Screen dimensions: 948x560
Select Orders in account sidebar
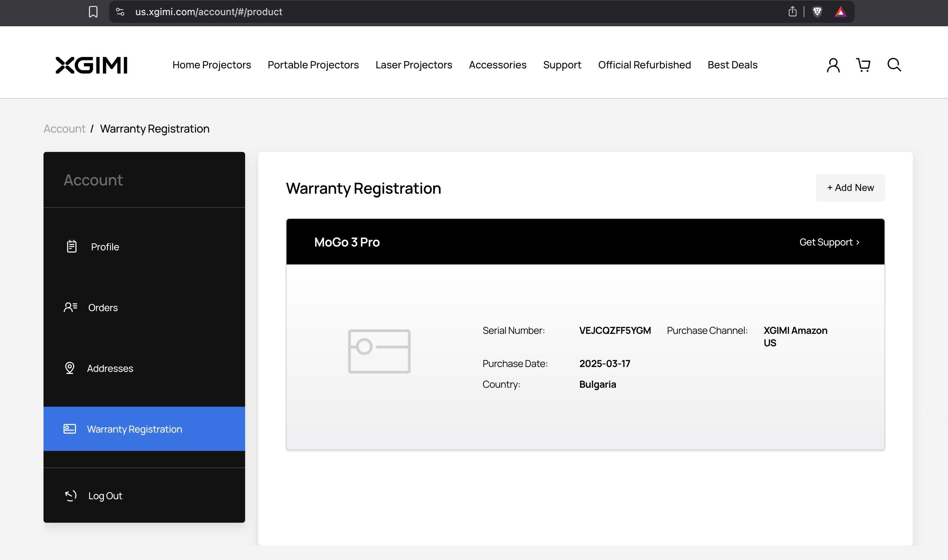tap(144, 308)
